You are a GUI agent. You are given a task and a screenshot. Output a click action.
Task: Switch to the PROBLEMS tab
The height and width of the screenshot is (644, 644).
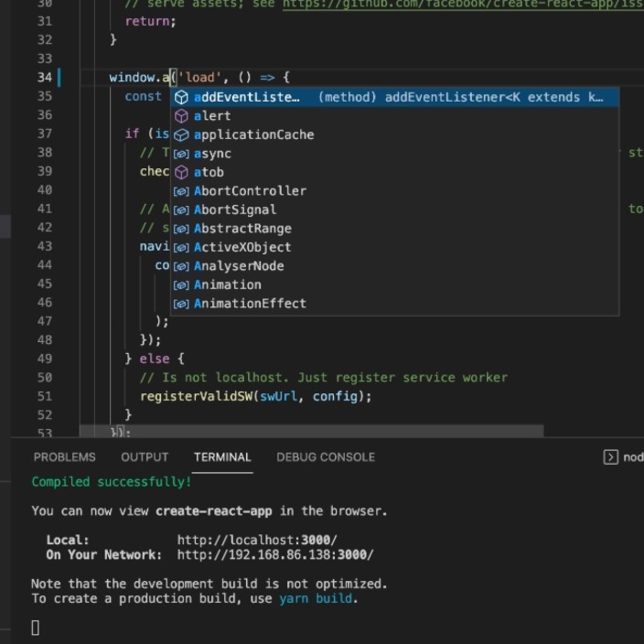click(64, 457)
